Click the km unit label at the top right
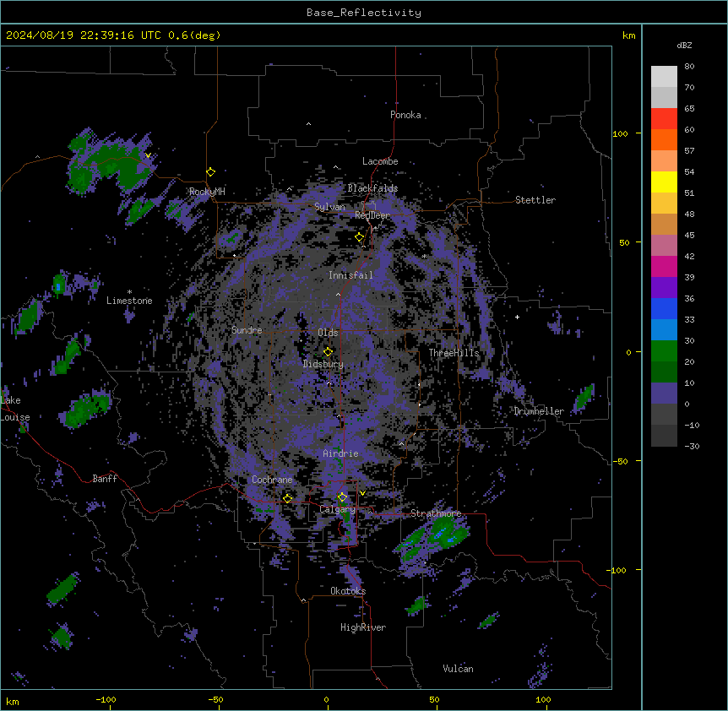This screenshot has width=728, height=711. click(x=629, y=35)
